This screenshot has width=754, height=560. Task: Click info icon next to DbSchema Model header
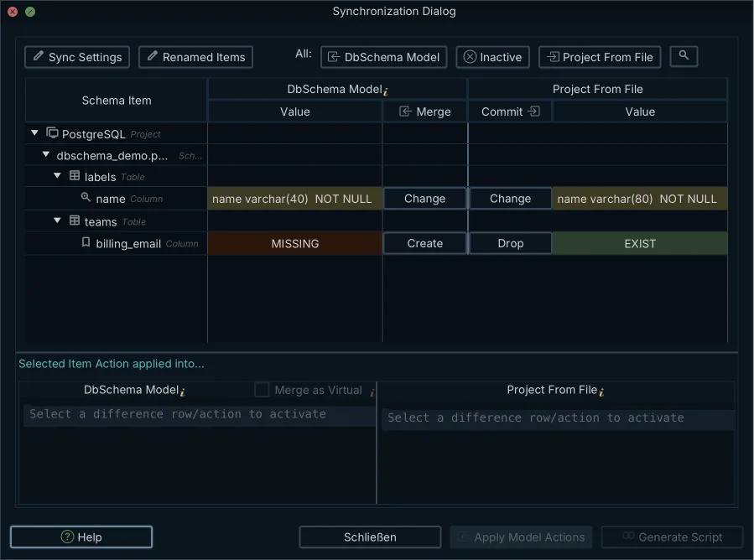pos(386,91)
